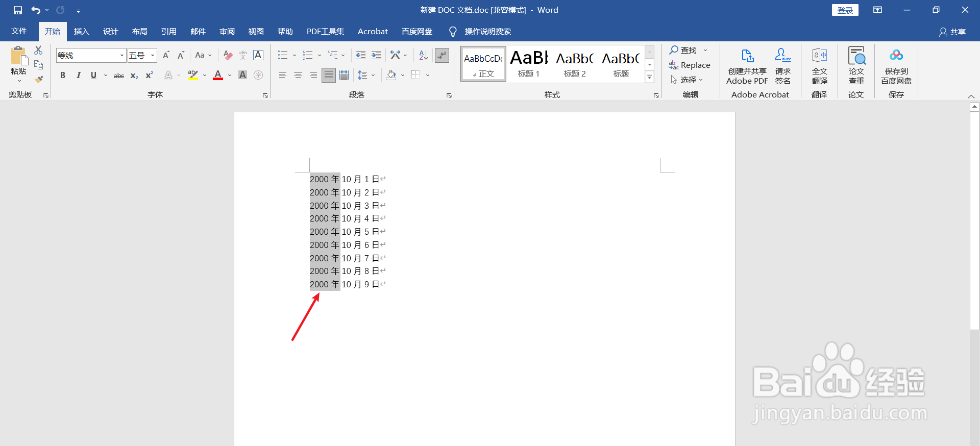This screenshot has width=980, height=446.
Task: Clear all formatting eraser icon
Action: [x=228, y=55]
